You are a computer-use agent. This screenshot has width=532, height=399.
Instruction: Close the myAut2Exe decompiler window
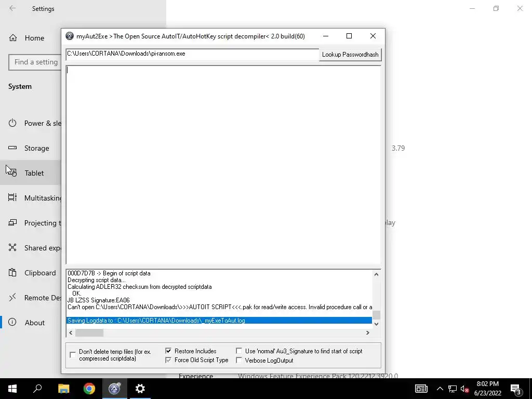point(373,36)
